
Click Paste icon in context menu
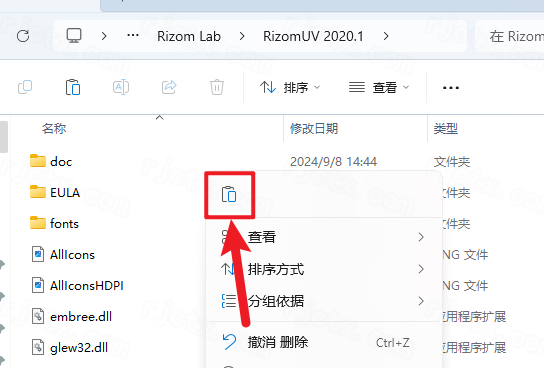[229, 195]
